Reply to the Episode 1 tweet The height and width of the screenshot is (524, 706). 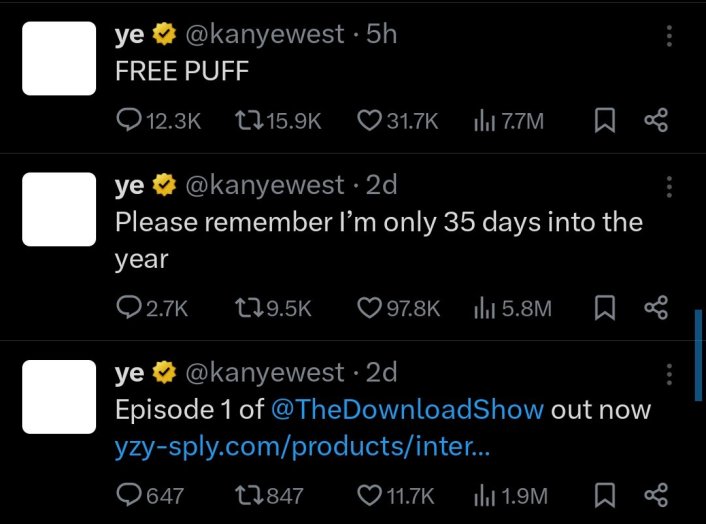click(130, 495)
